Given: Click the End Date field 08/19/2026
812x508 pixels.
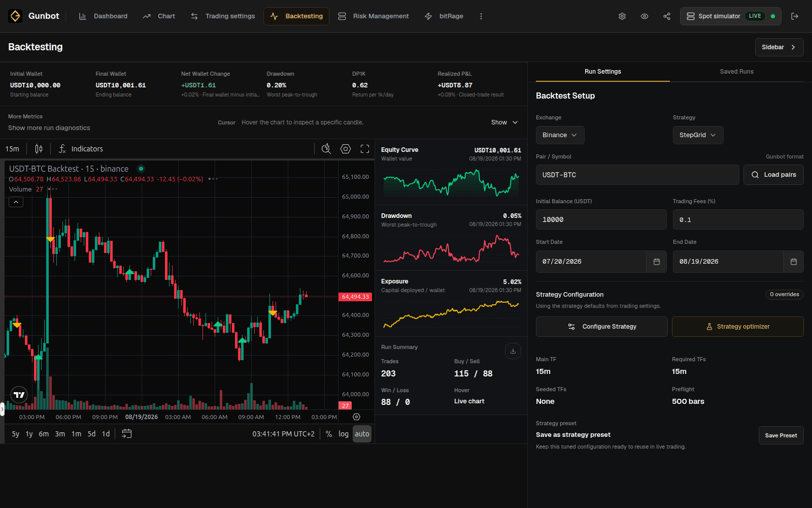Looking at the screenshot, I should click(728, 262).
